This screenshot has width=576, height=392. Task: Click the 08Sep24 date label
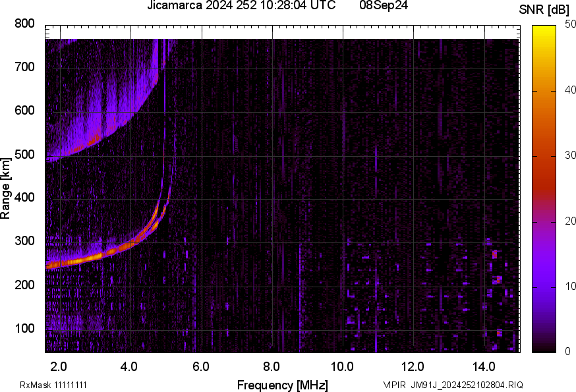click(384, 6)
